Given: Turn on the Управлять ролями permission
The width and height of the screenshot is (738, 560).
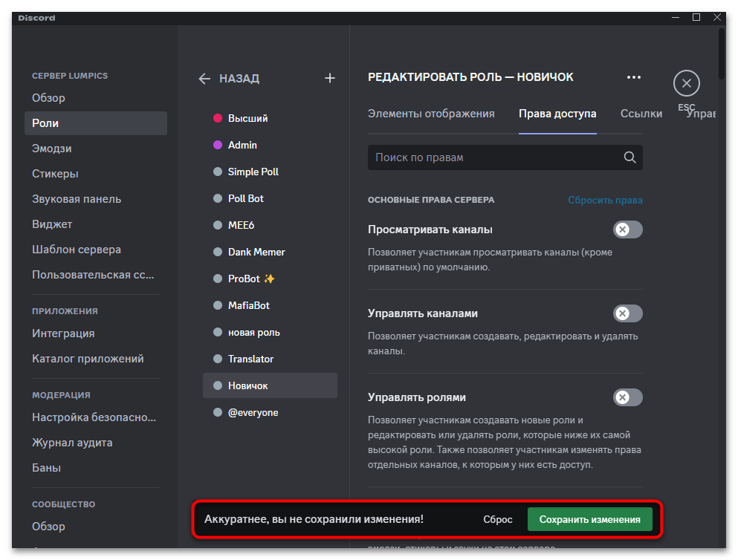Looking at the screenshot, I should tap(627, 397).
